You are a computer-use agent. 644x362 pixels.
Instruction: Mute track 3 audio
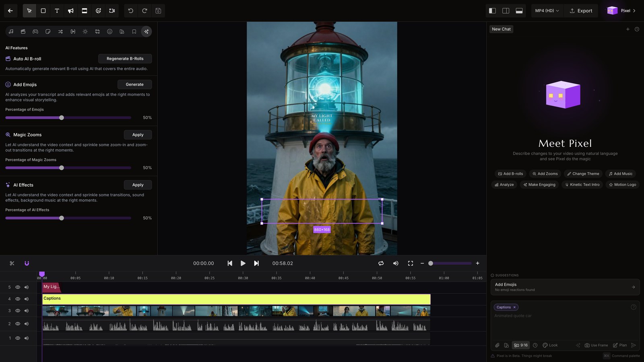click(27, 311)
